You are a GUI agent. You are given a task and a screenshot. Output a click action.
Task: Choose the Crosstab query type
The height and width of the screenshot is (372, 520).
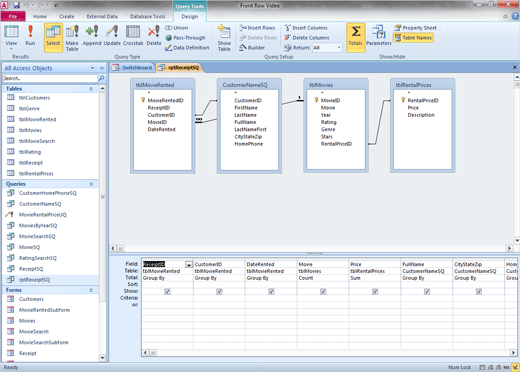(133, 35)
